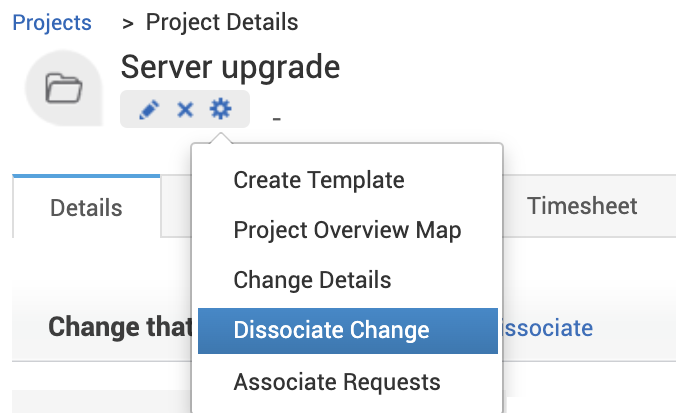Open the Timesheet tab
The image size is (676, 413).
(582, 206)
